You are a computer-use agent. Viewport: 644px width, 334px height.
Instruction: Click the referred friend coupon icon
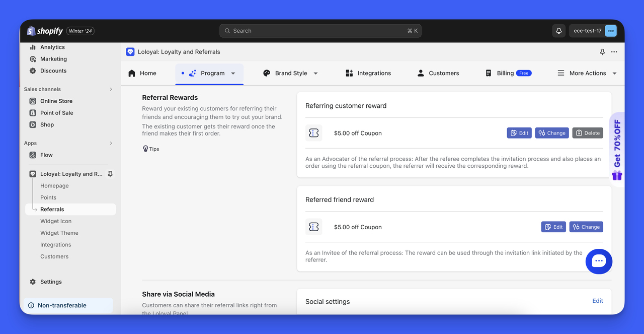pos(314,227)
